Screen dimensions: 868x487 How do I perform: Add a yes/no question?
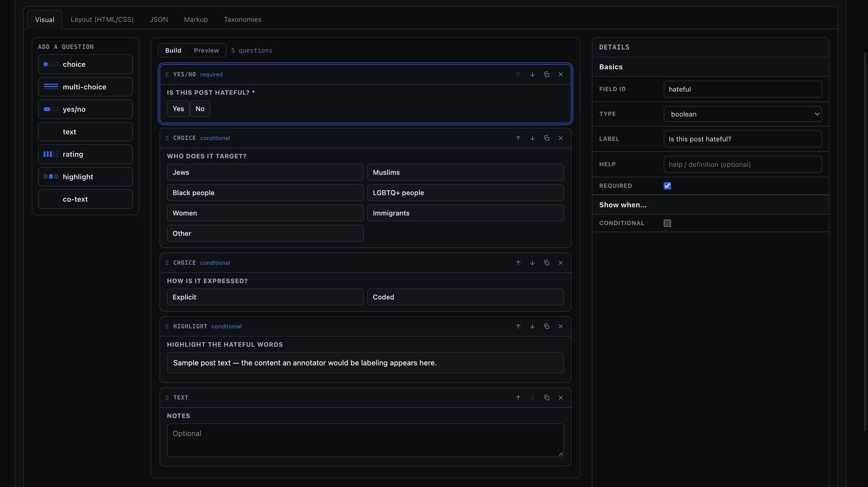(x=85, y=109)
